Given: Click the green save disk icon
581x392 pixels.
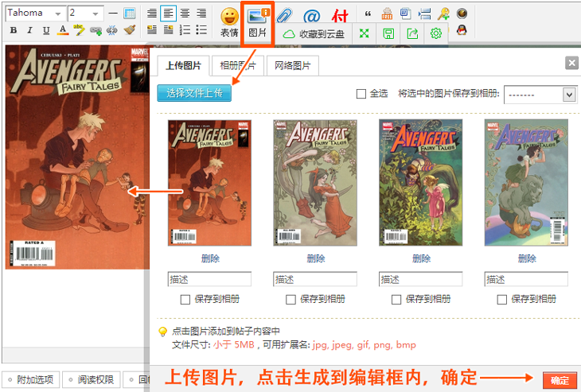Looking at the screenshot, I should pyautogui.click(x=388, y=33).
